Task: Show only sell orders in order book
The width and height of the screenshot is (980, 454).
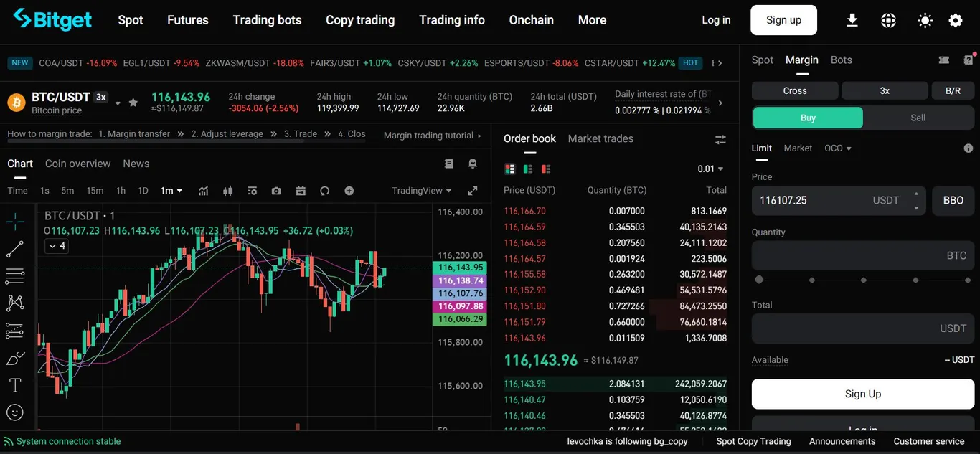Action: pos(546,169)
